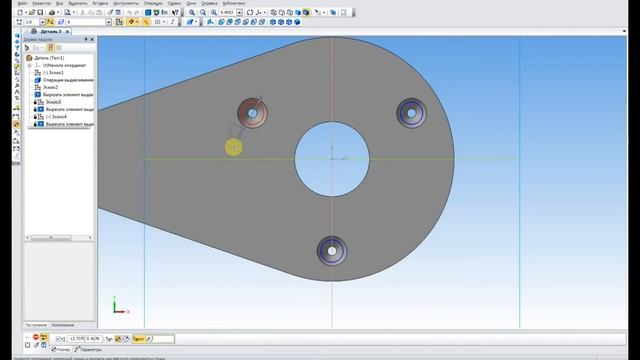640x360 pixels.
Task: Open the Размер property tab
Action: 61,350
